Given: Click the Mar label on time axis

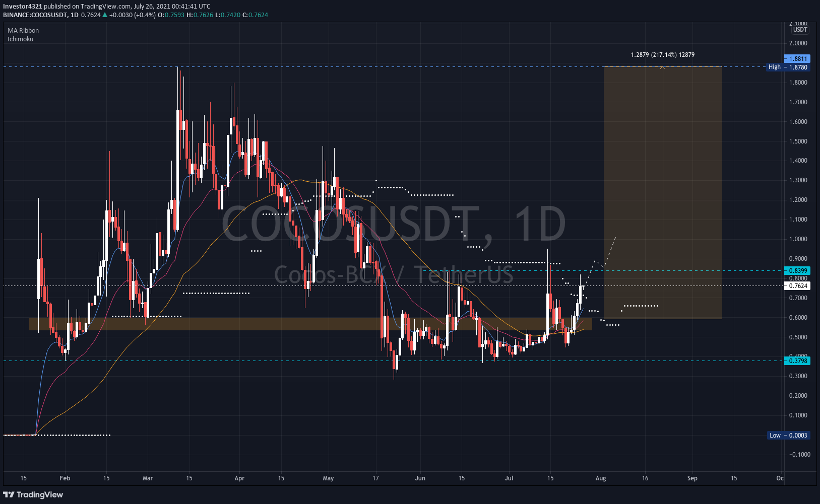Looking at the screenshot, I should (148, 478).
